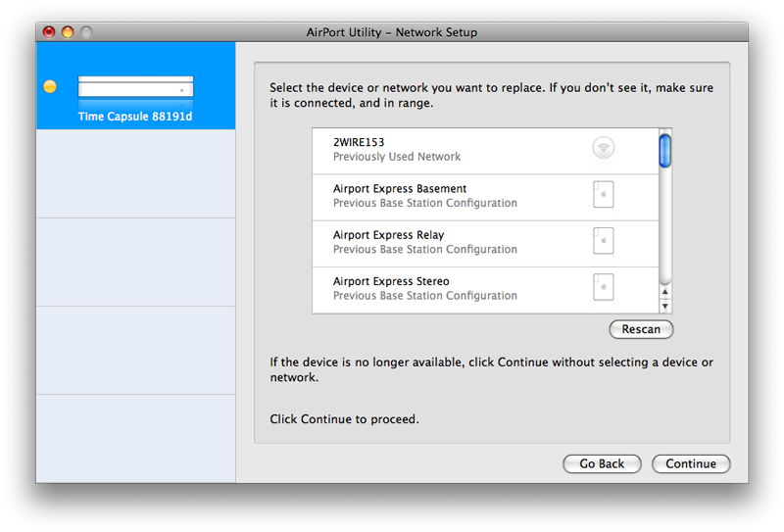Click the empty scrollbar track below the thumb

tap(665, 226)
